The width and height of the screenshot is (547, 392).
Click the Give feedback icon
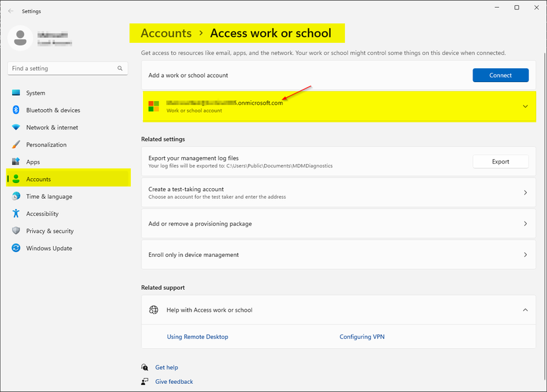(145, 381)
